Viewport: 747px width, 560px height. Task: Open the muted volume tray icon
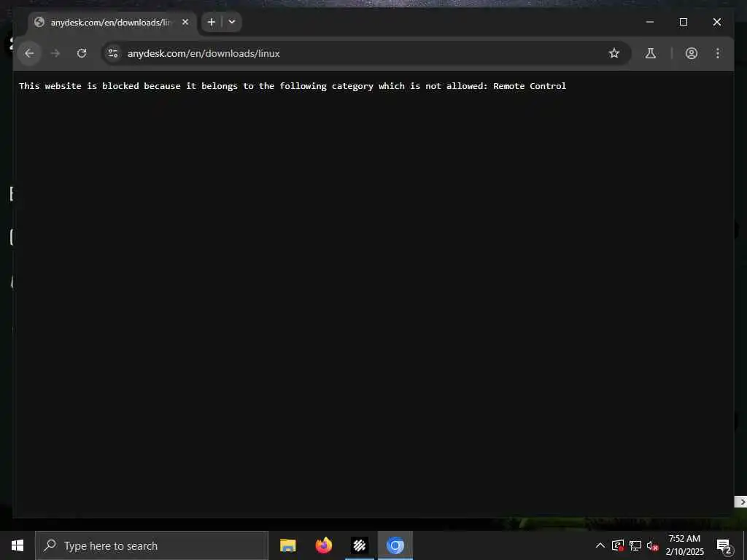coord(652,545)
